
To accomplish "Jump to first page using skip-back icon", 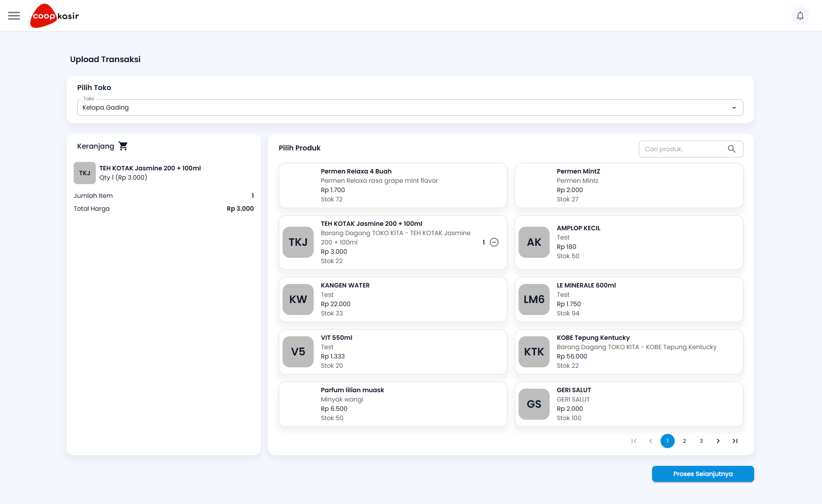I will click(x=633, y=441).
